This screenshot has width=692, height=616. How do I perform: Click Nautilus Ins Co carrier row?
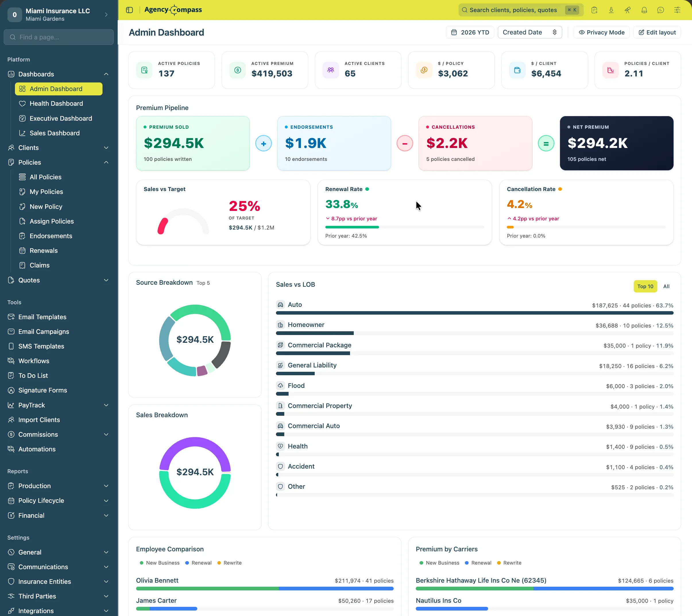[544, 603]
